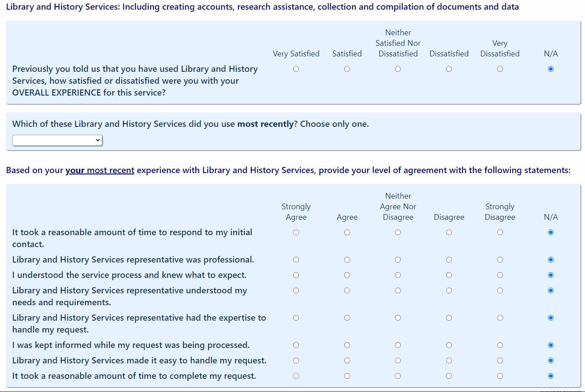The width and height of the screenshot is (585, 392).
Task: Select N/A for overall experience
Action: [x=551, y=69]
